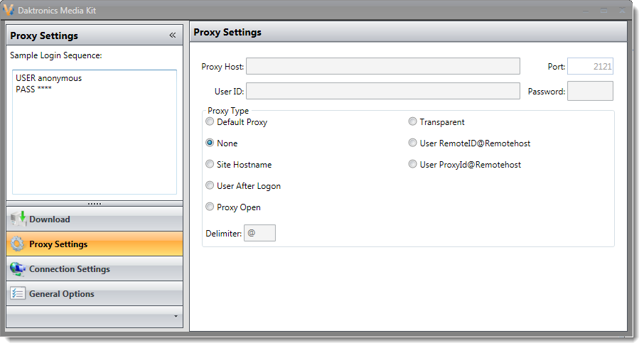644x348 pixels.
Task: Switch to the General Options tab
Action: (61, 294)
